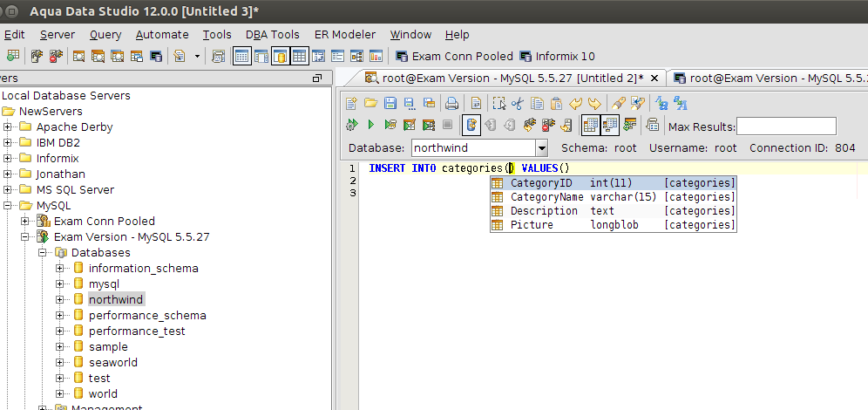Toggle the boxed plain-grid view button
Viewport: 868px width, 410px height.
(300, 56)
